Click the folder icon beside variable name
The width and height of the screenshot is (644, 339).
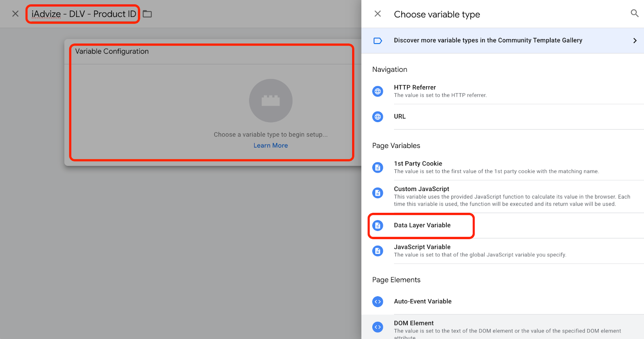click(147, 14)
